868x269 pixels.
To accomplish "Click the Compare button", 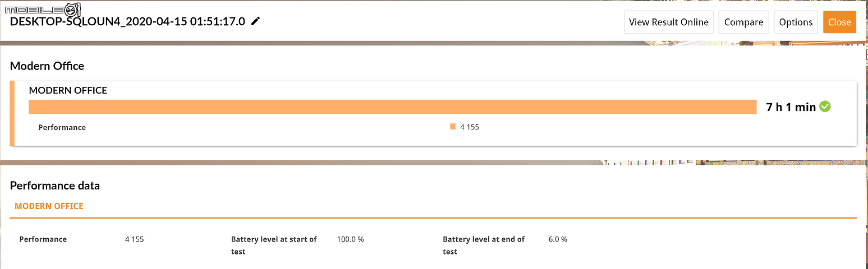I will click(743, 22).
